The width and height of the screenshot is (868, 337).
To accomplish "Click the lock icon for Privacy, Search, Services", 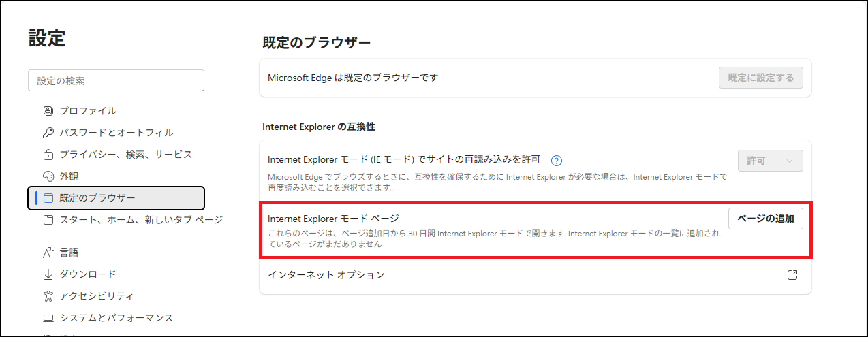I will (x=48, y=155).
